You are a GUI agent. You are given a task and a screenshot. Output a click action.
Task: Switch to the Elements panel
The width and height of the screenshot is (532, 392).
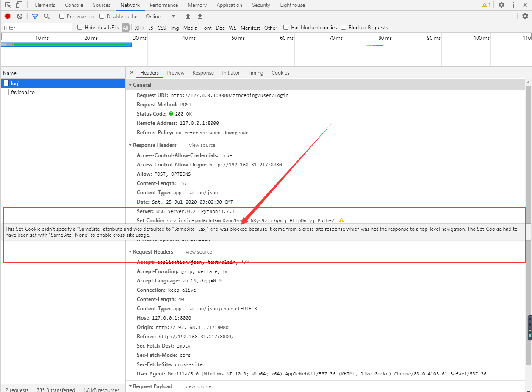coord(45,5)
